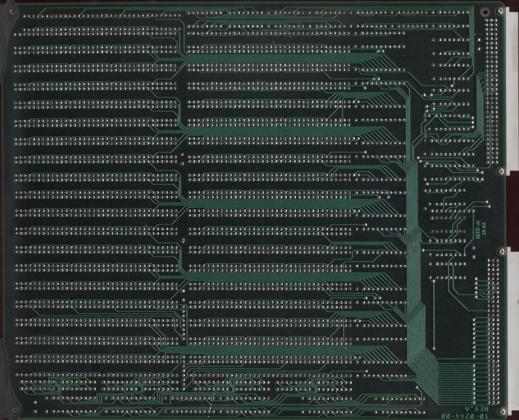Click the bottom-left corner mounting hole

click(15, 410)
